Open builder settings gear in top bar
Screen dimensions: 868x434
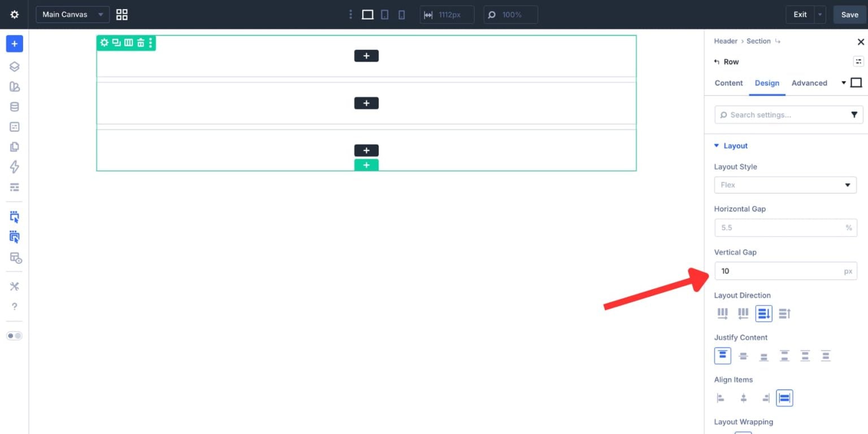click(15, 15)
